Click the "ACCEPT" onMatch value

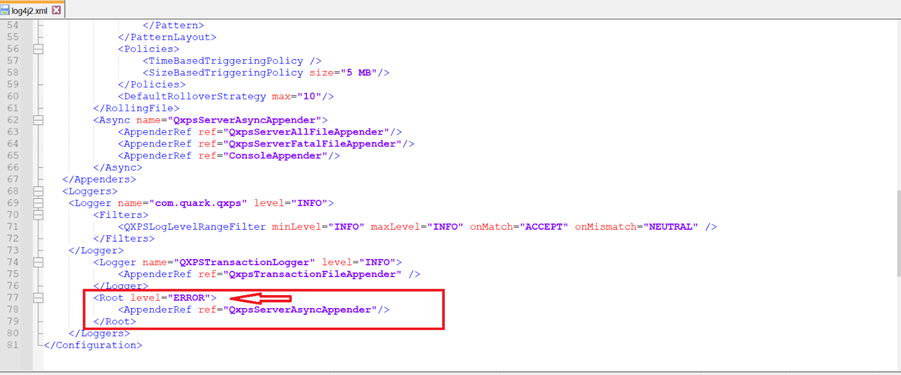pyautogui.click(x=545, y=226)
